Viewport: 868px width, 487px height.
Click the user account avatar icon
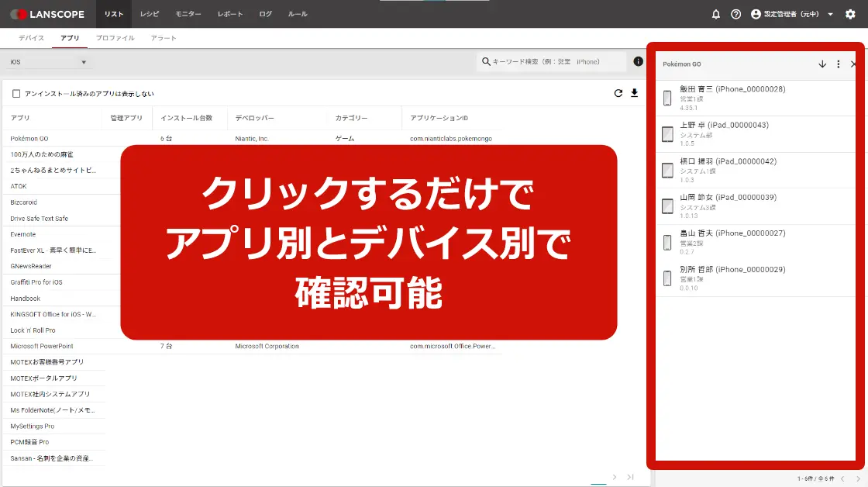[756, 15]
